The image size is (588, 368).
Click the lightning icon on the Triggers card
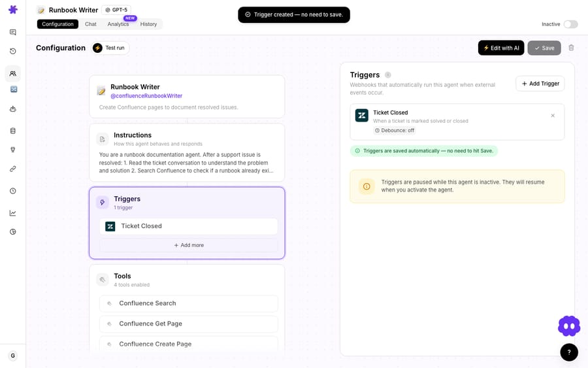click(103, 202)
